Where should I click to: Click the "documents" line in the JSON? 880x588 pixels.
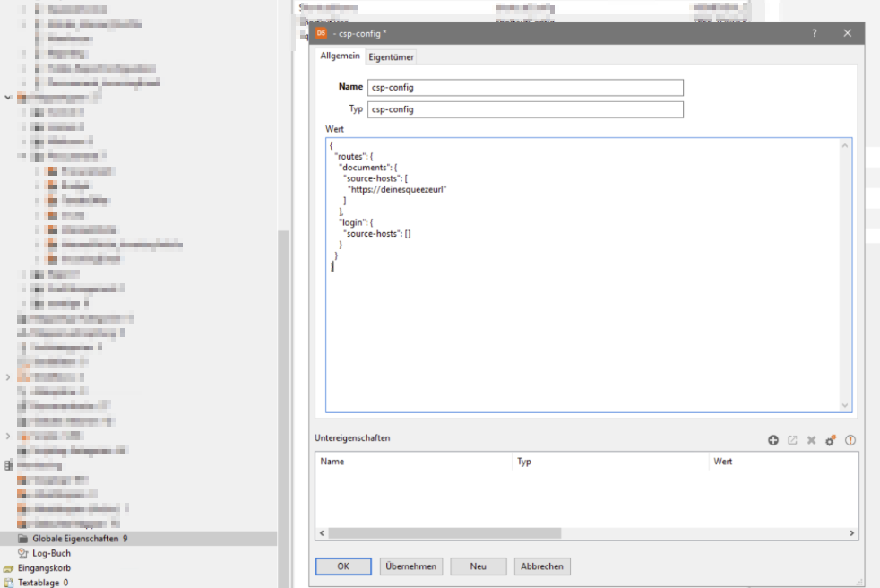[x=368, y=168]
